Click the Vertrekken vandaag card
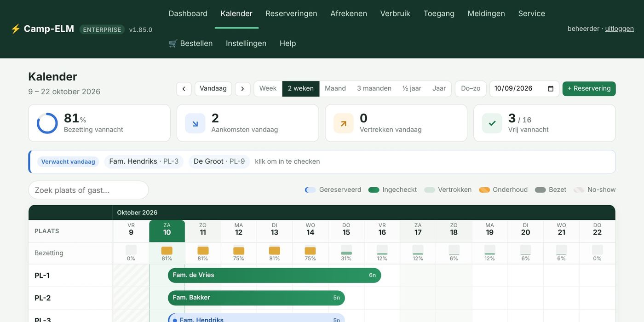The width and height of the screenshot is (644, 322). tap(396, 123)
